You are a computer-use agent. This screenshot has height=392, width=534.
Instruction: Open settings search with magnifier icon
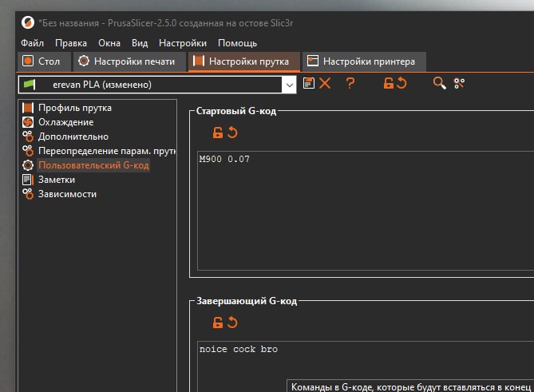click(439, 83)
